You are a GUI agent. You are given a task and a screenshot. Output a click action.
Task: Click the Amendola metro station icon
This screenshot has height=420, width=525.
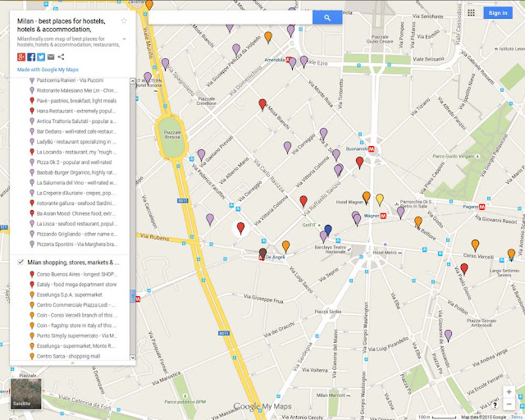(288, 60)
